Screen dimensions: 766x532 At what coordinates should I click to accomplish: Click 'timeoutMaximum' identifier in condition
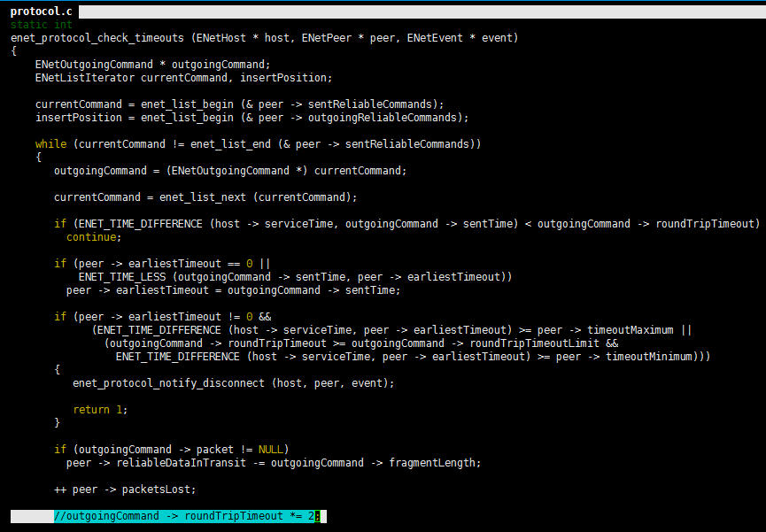click(631, 330)
